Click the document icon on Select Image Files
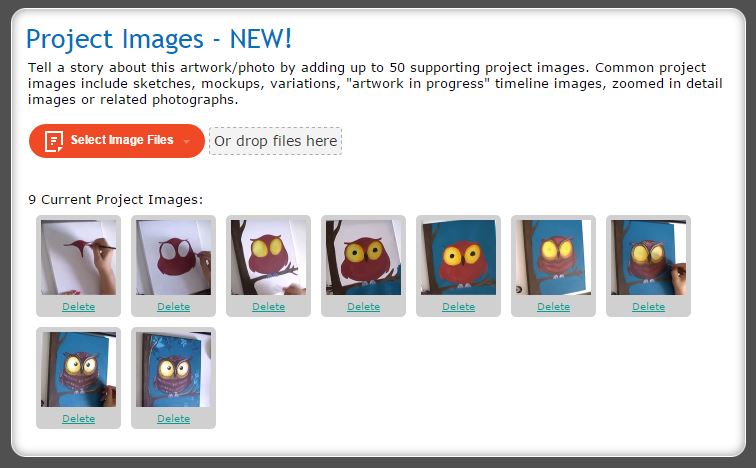This screenshot has height=468, width=756. pyautogui.click(x=54, y=141)
